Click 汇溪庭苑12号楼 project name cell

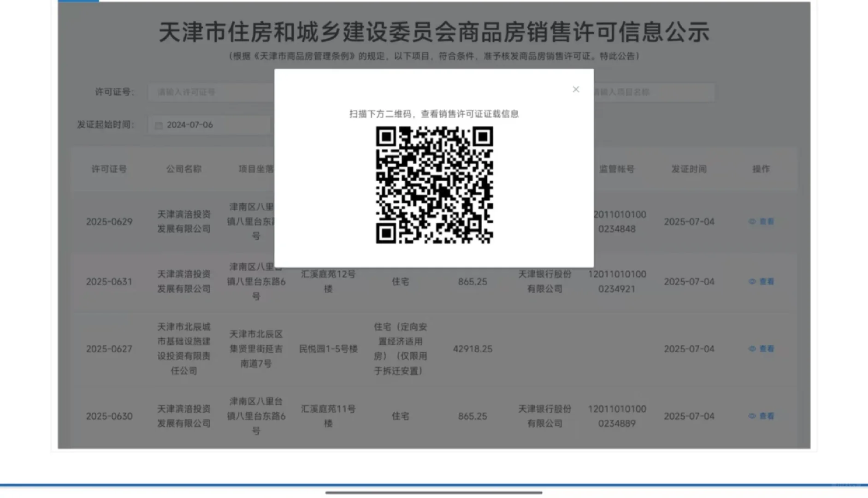328,282
